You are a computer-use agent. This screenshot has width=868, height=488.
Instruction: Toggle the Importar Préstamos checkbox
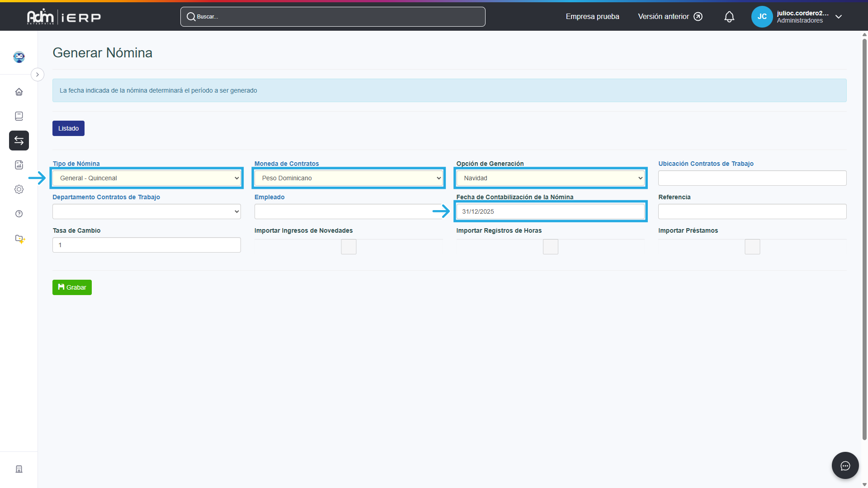point(752,247)
